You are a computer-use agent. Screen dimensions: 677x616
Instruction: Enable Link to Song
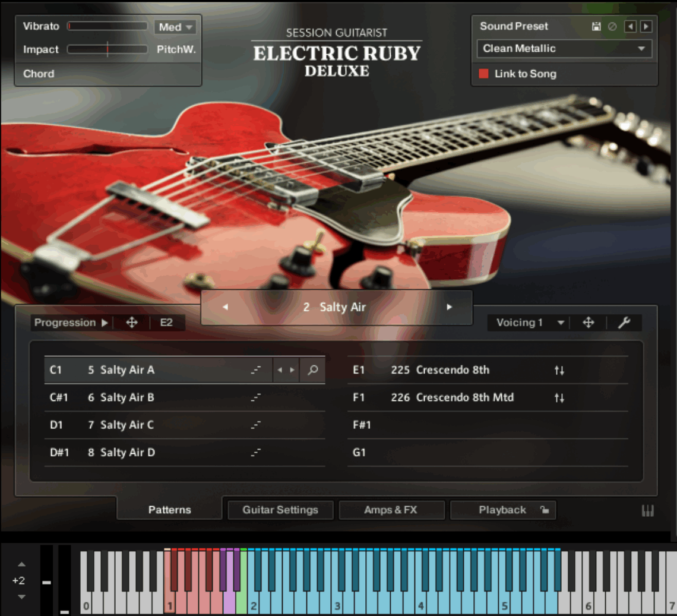482,74
